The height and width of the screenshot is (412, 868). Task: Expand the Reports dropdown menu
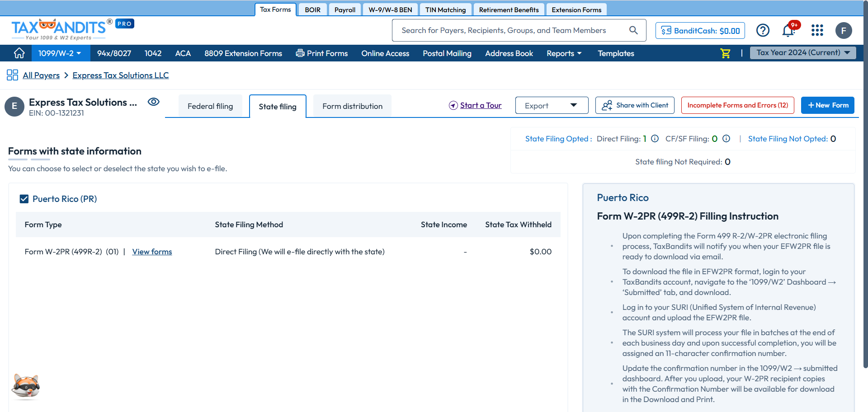(x=564, y=53)
